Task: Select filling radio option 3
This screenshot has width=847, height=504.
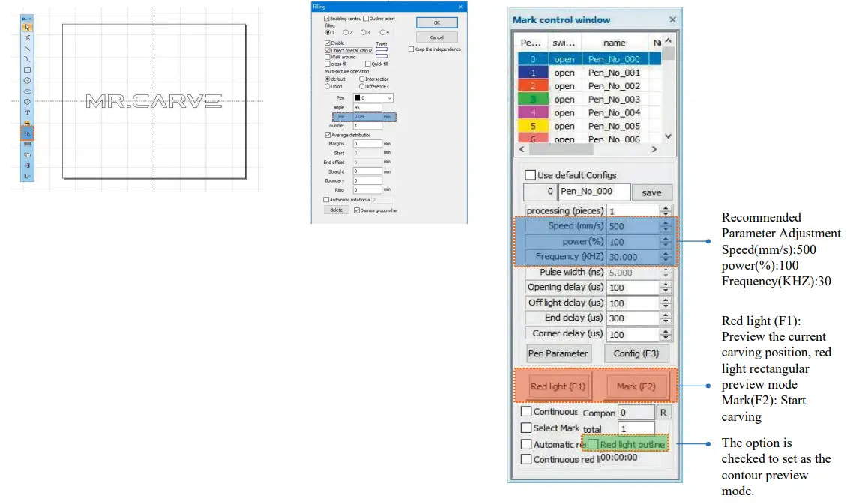Action: click(x=363, y=32)
